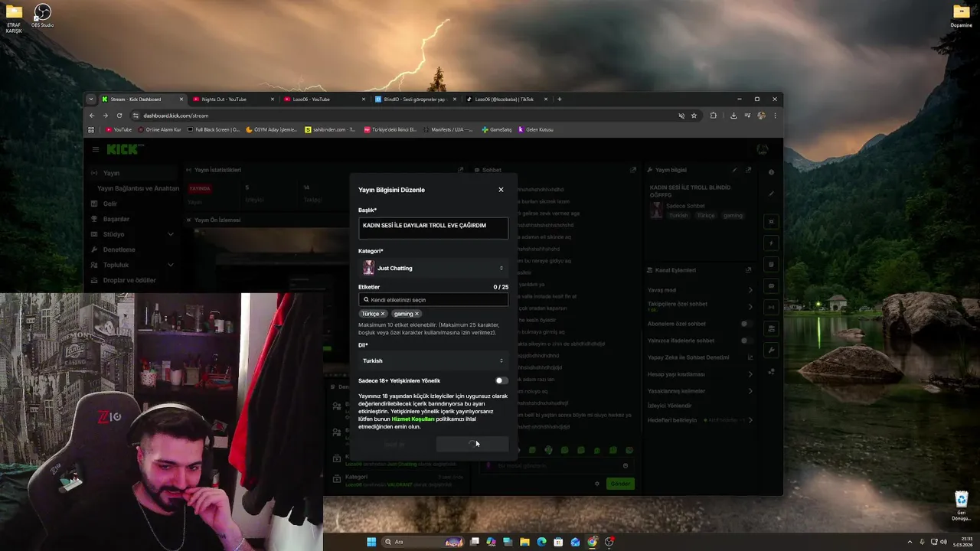980x551 pixels.
Task: Open Chrome three-dot menu
Action: tap(775, 116)
